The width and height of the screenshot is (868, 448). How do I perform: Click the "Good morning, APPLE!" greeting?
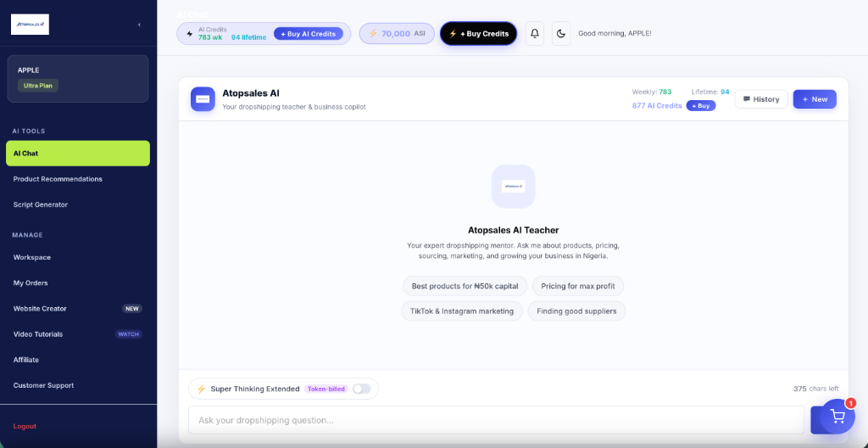615,34
